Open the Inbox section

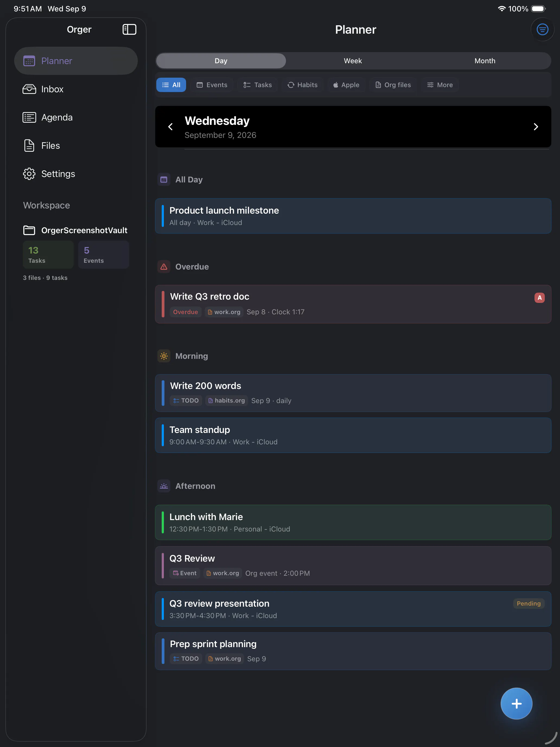point(76,89)
